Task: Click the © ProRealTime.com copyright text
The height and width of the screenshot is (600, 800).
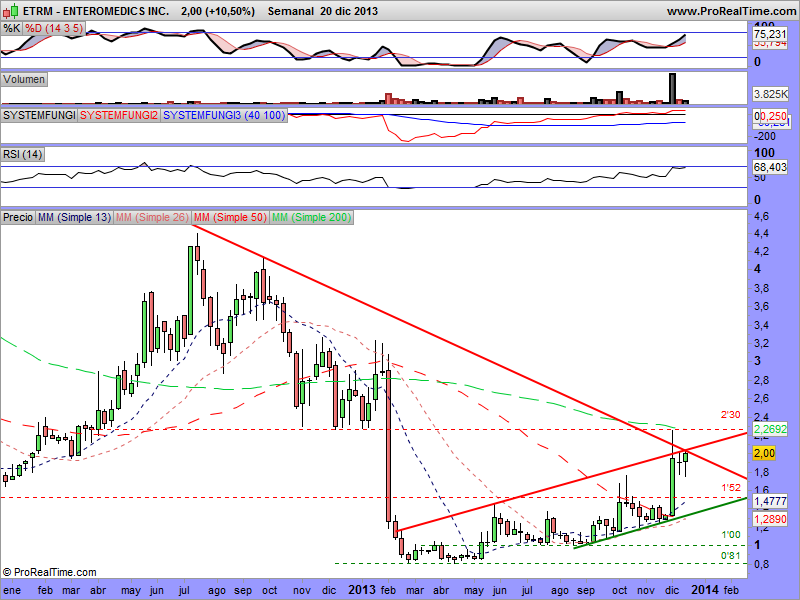Action: tap(49, 572)
